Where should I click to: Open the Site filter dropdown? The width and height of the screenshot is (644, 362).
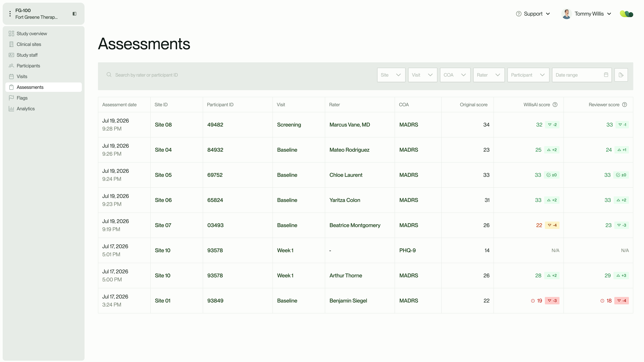pos(391,75)
